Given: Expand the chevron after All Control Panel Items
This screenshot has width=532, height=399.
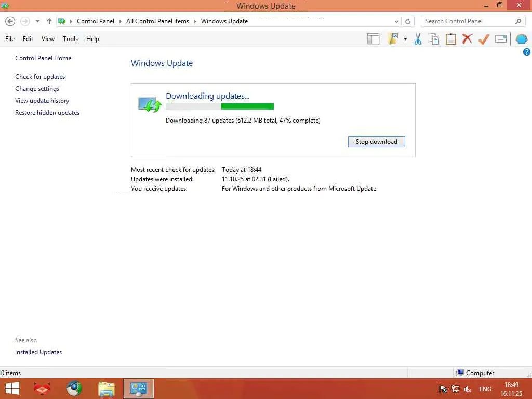Looking at the screenshot, I should pyautogui.click(x=195, y=21).
